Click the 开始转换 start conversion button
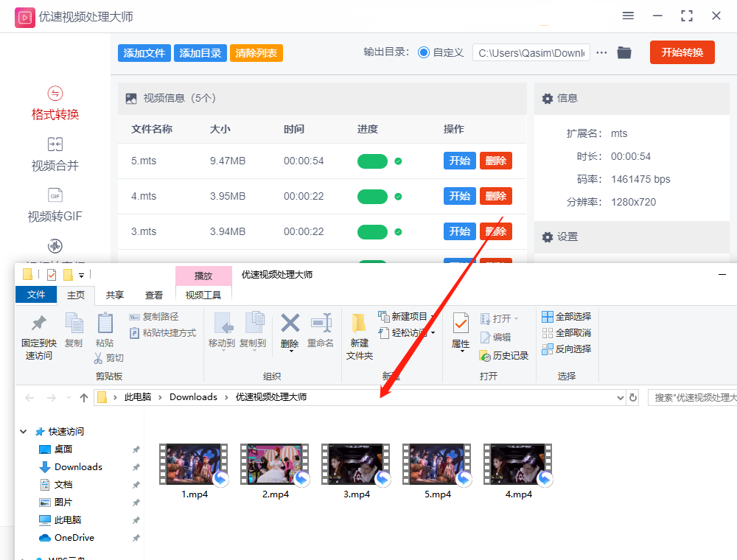The height and width of the screenshot is (560, 737). pos(682,52)
